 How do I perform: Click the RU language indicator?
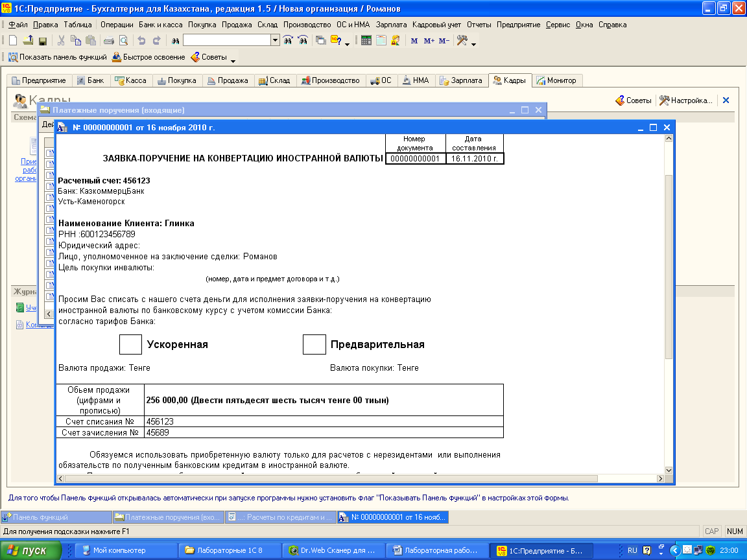tap(632, 550)
